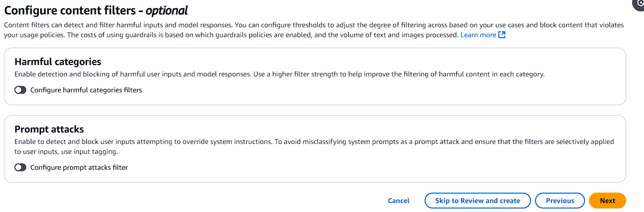Image resolution: width=644 pixels, height=212 pixels.
Task: Select the Harmful categories section heading
Action: tap(58, 62)
